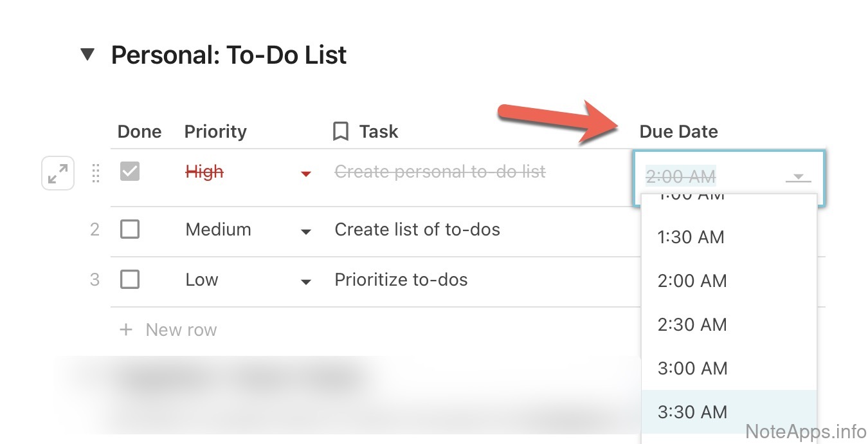Collapse the Personal: To-Do List section
Screen dimensions: 868x444
pos(87,55)
